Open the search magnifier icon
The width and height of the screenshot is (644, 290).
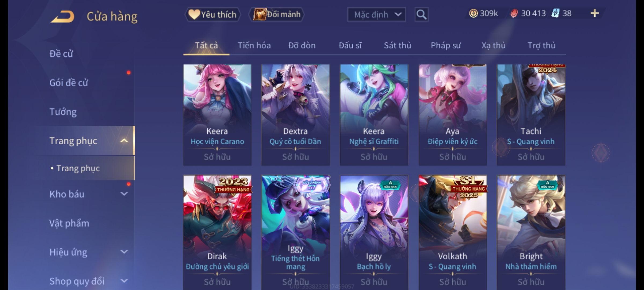tap(421, 15)
